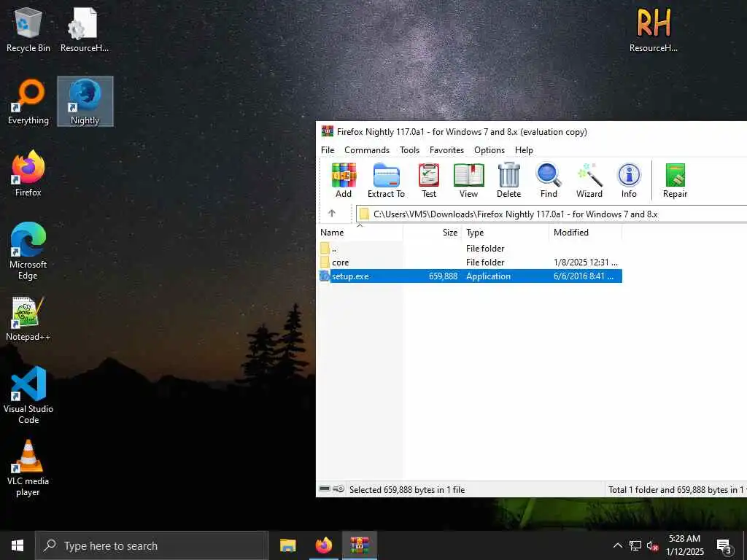This screenshot has height=560, width=747.
Task: Sort by the Type column header
Action: [x=506, y=233]
